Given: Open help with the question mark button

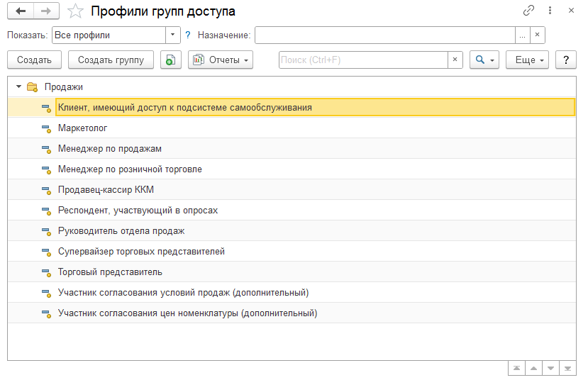Looking at the screenshot, I should tap(565, 60).
